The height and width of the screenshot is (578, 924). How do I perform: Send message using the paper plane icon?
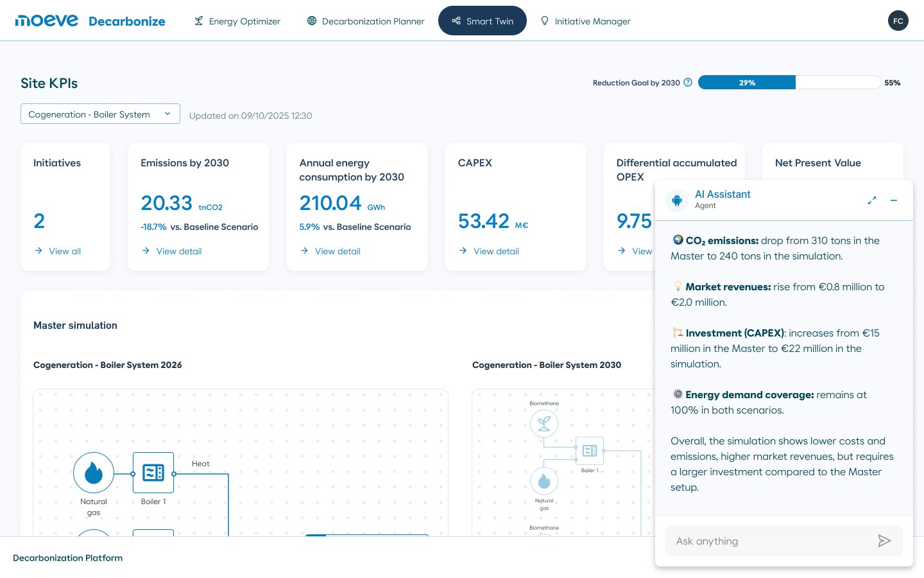884,541
